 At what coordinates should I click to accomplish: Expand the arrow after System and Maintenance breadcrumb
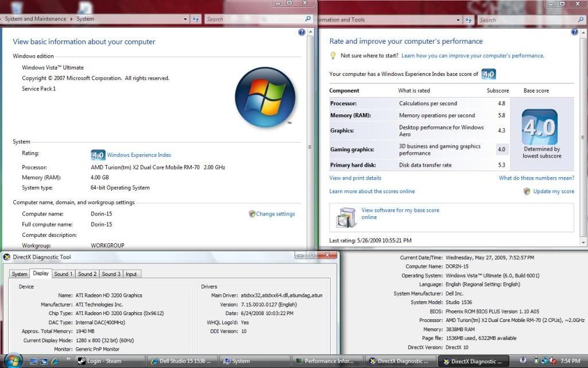pos(71,19)
